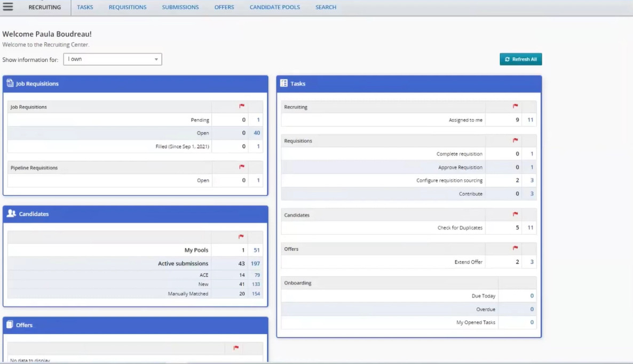This screenshot has height=364, width=633.
Task: Click the flag icon above Candidates duplicates column
Action: 515,215
